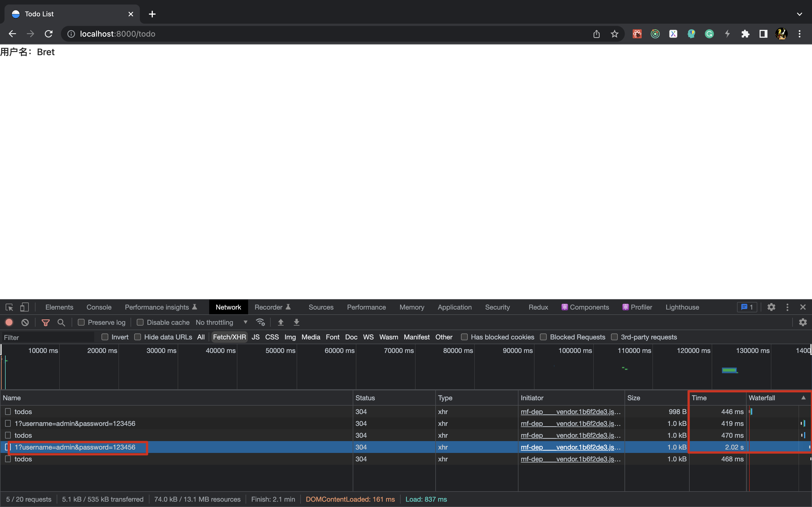
Task: Open the Sources panel tab
Action: tap(321, 307)
